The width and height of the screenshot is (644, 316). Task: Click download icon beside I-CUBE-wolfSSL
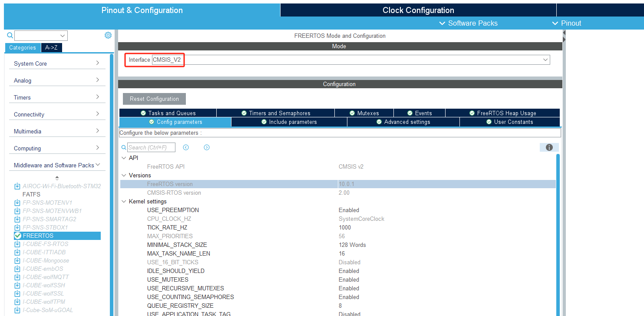coord(17,293)
